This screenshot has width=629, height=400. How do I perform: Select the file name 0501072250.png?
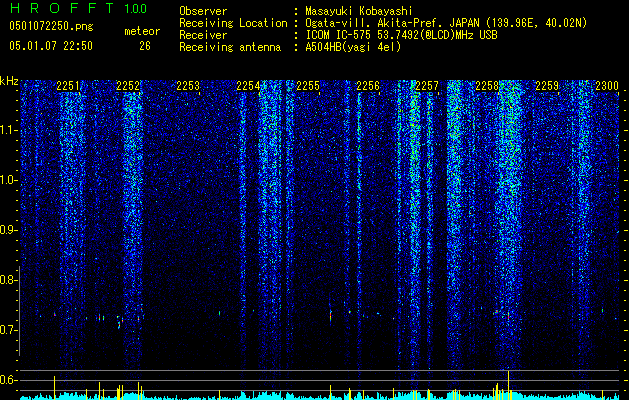point(51,27)
